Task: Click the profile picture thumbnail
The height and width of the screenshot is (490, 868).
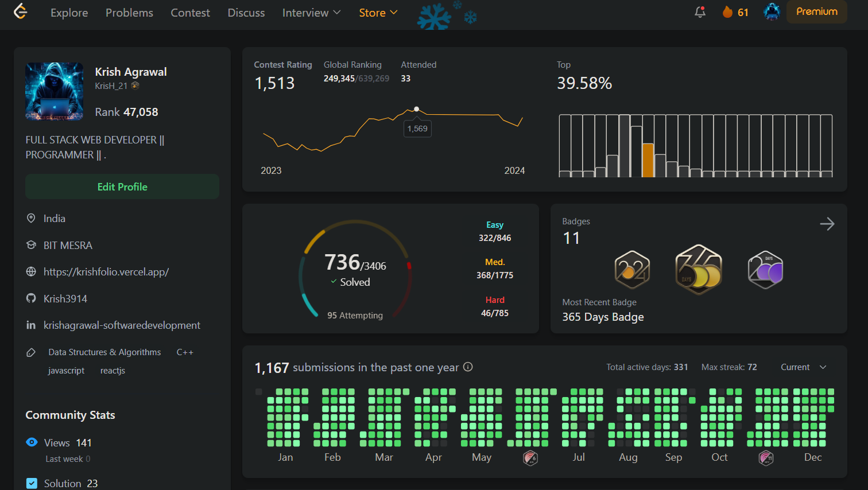Action: tap(55, 91)
